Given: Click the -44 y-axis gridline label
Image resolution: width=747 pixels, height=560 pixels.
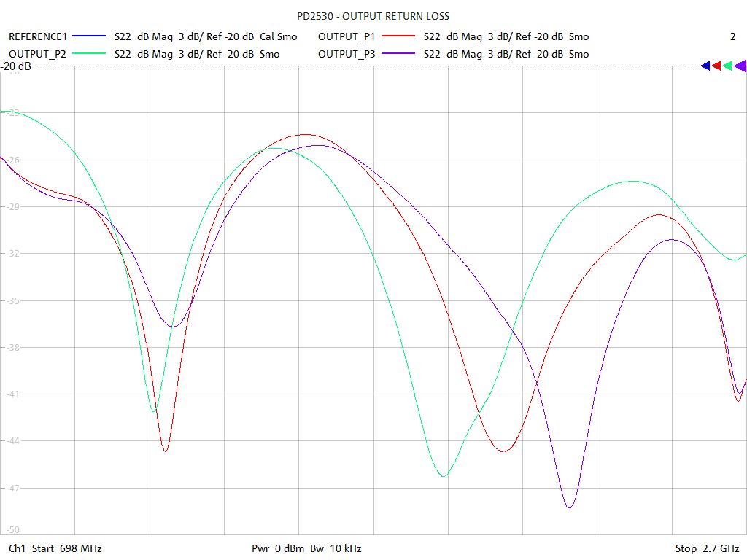Looking at the screenshot, I should (12, 441).
